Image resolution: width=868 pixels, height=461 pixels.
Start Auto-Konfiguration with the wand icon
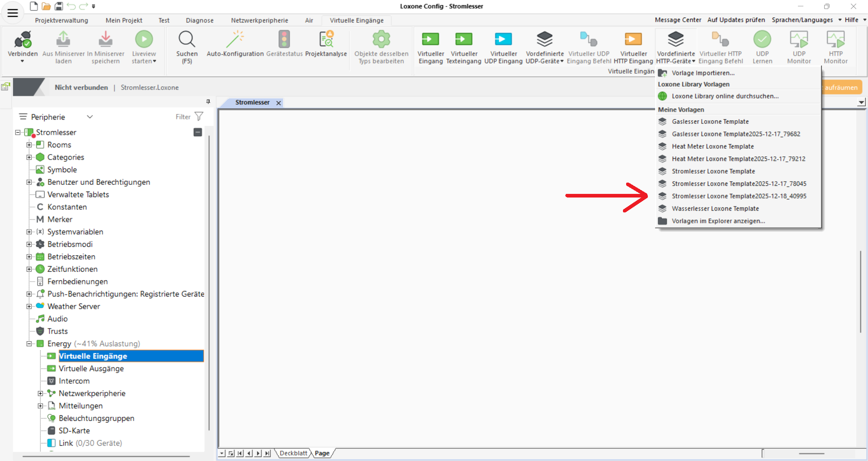click(235, 40)
